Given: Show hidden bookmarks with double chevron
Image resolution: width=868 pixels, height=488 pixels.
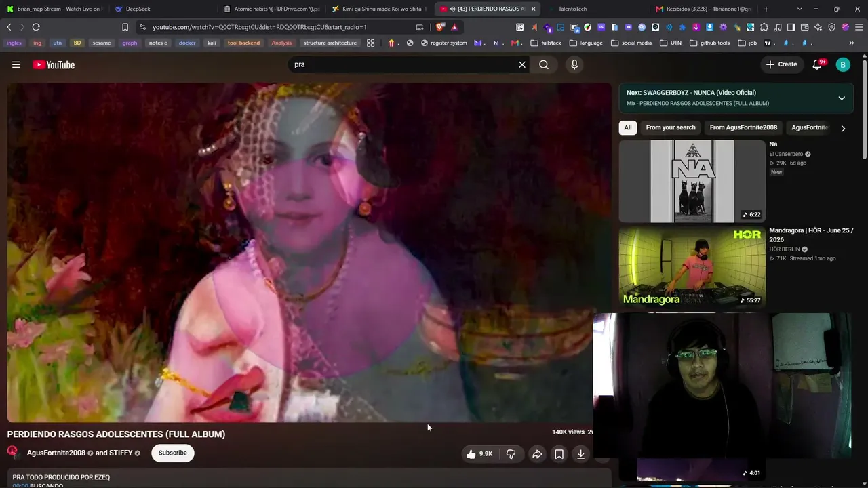Looking at the screenshot, I should 852,43.
